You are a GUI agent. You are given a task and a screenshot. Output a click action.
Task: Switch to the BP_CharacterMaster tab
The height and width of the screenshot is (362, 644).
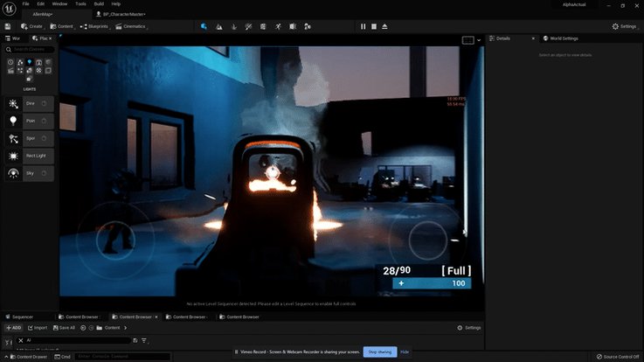pos(121,14)
